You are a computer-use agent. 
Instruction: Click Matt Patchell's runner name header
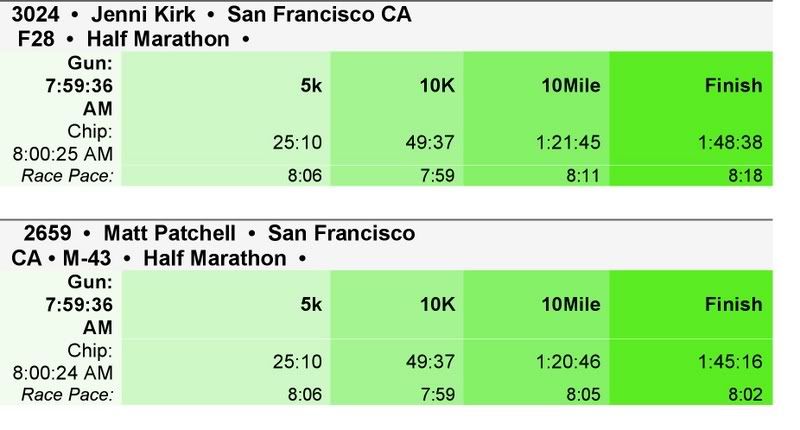pos(169,233)
